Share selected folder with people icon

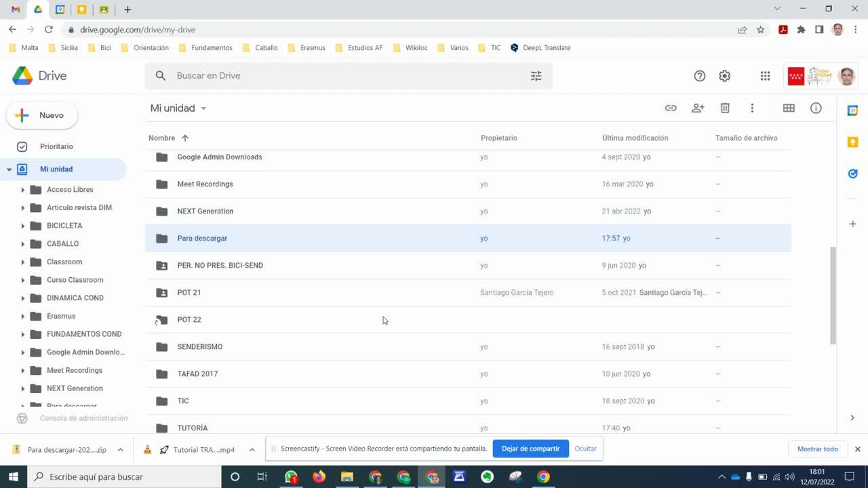pyautogui.click(x=698, y=108)
